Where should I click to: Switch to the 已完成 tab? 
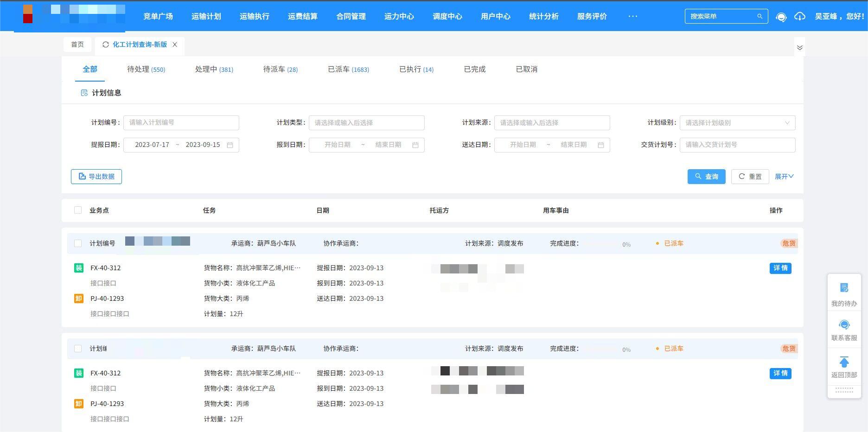click(x=474, y=69)
